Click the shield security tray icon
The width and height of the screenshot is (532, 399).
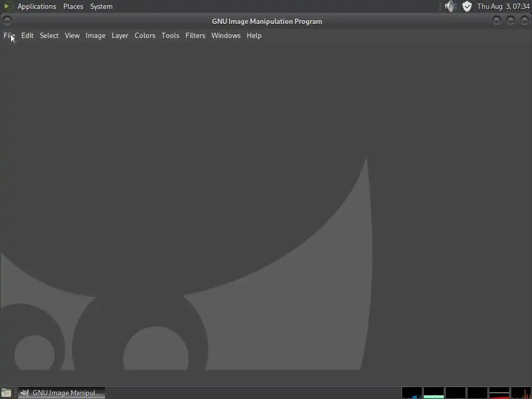click(467, 6)
